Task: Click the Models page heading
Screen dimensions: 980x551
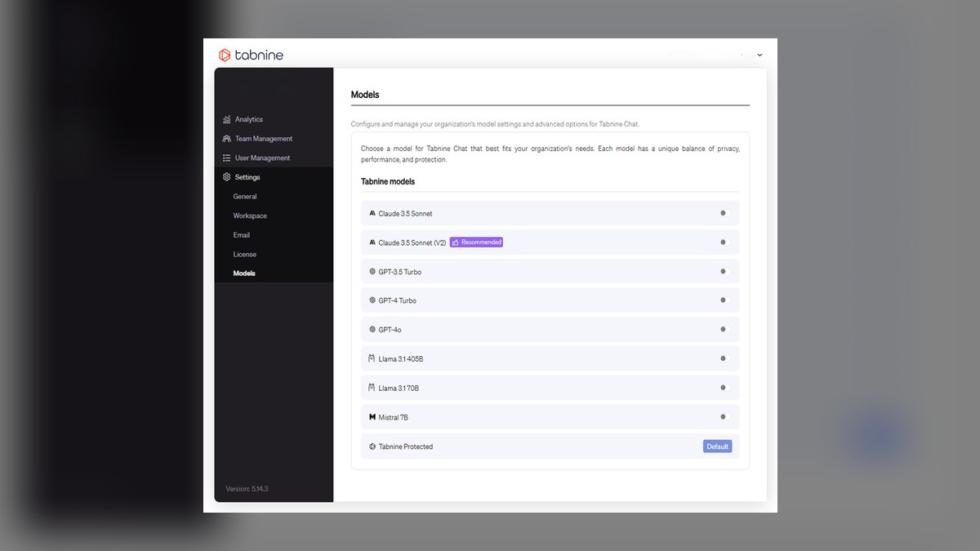Action: [x=365, y=95]
